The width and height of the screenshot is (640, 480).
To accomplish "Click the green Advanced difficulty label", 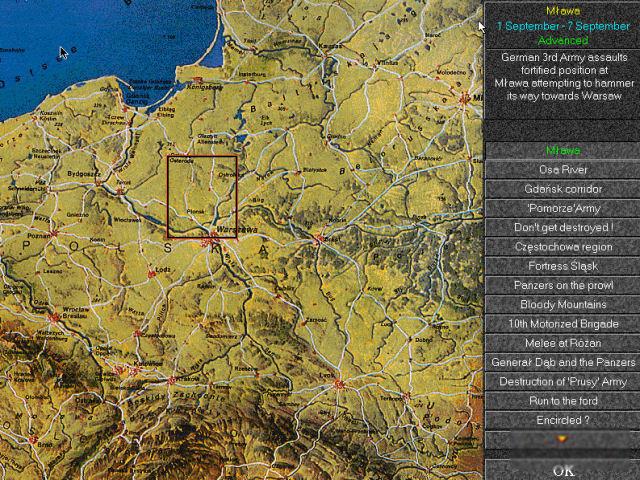I will (563, 40).
